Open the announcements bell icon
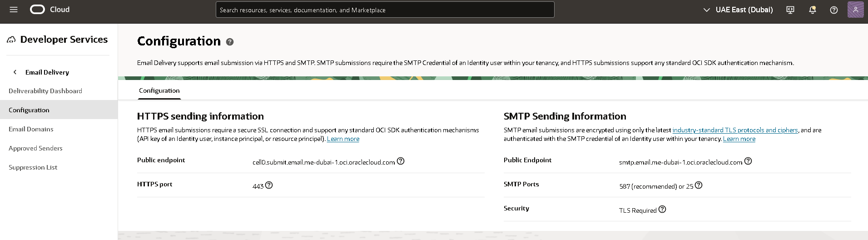 813,10
